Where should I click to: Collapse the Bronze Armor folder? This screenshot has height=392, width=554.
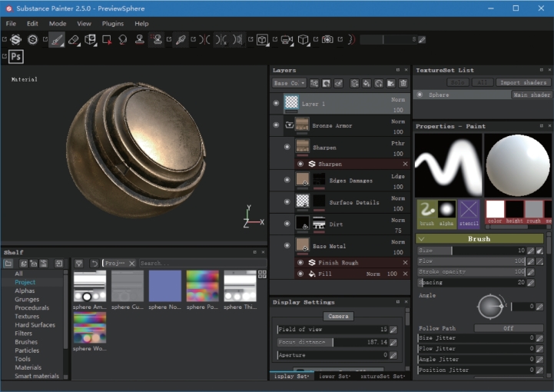click(290, 125)
